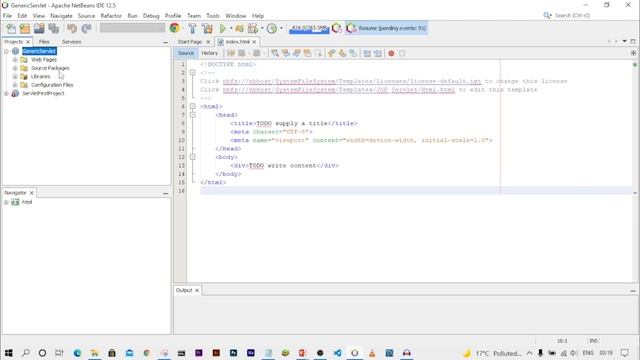Open the clock icon dropdown arrow
The width and height of the screenshot is (640, 360).
pos(281,28)
